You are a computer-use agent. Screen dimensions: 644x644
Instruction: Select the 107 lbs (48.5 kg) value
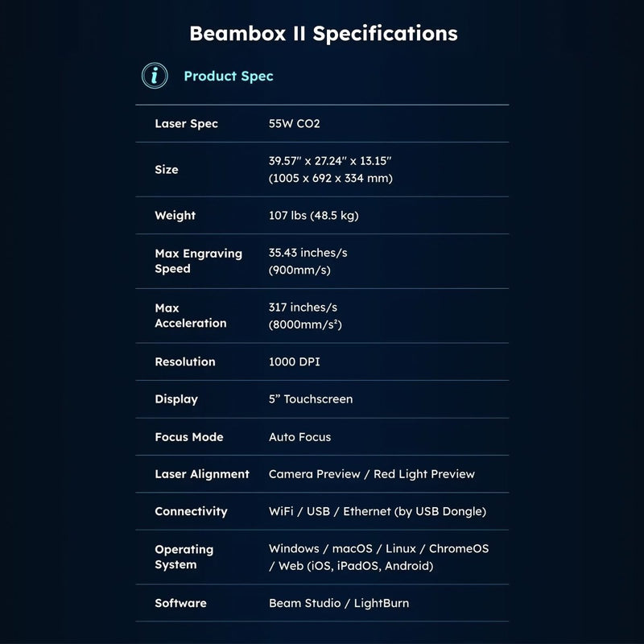click(x=313, y=215)
